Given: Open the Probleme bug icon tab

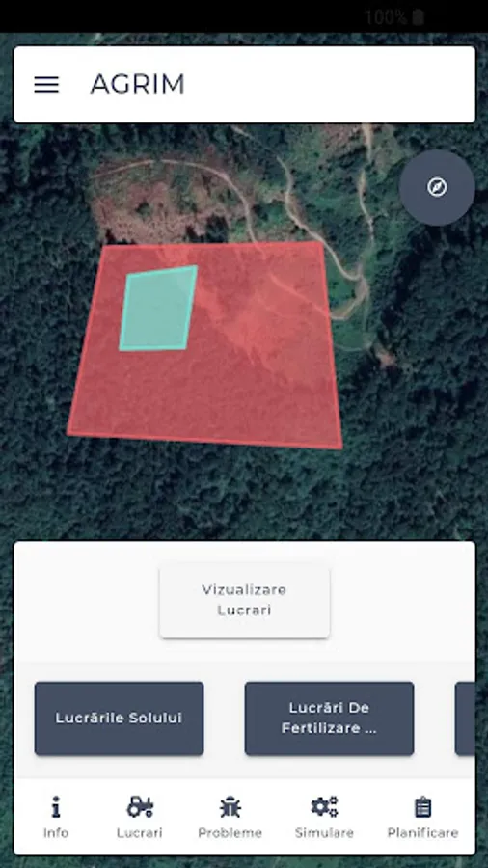Looking at the screenshot, I should [230, 806].
